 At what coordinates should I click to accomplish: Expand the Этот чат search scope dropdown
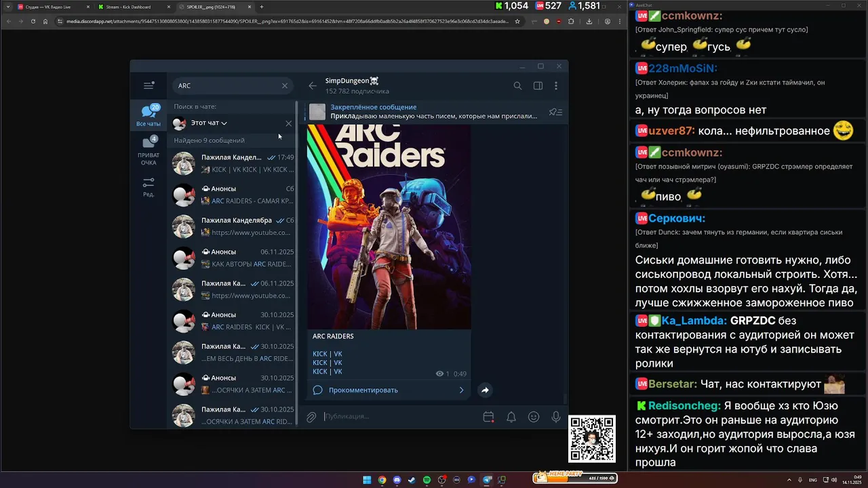coord(209,123)
